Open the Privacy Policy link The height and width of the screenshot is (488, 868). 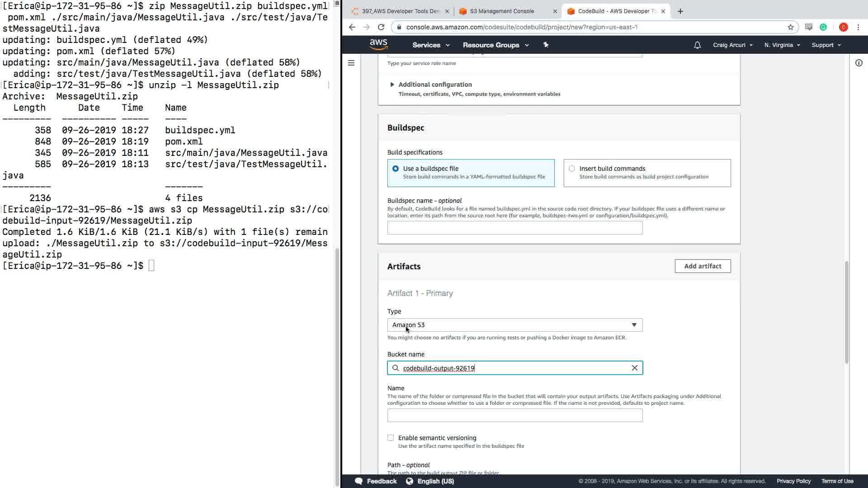[x=793, y=481]
